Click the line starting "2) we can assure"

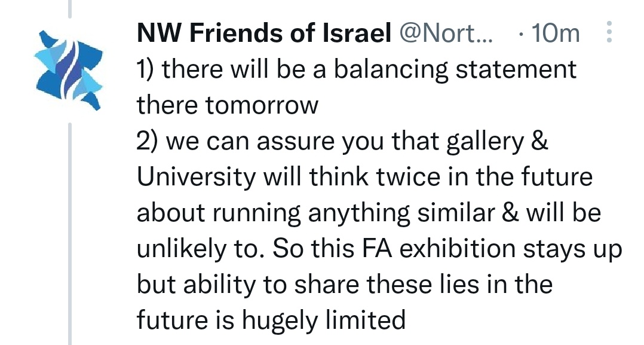point(342,142)
